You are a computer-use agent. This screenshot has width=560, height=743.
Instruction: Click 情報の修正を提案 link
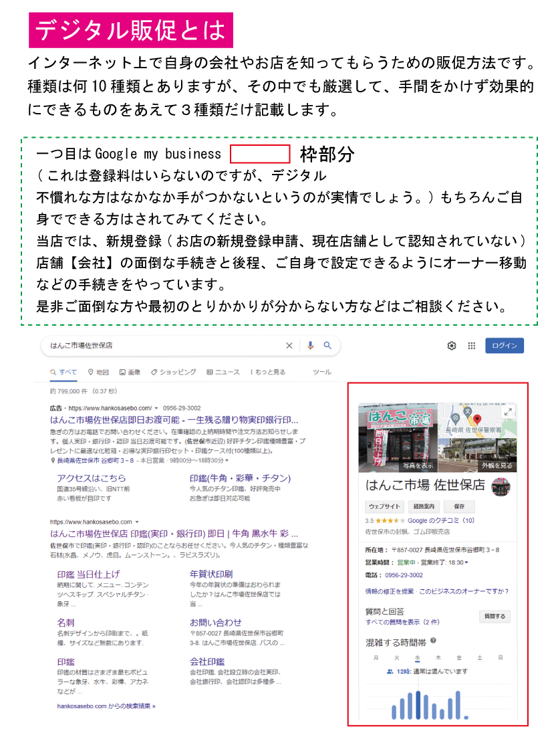point(389,591)
